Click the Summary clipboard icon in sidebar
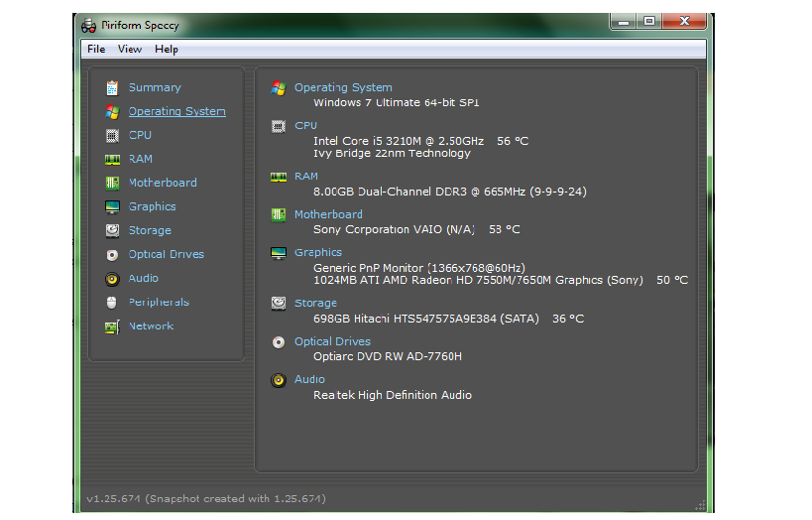The image size is (812, 520). tap(112, 88)
